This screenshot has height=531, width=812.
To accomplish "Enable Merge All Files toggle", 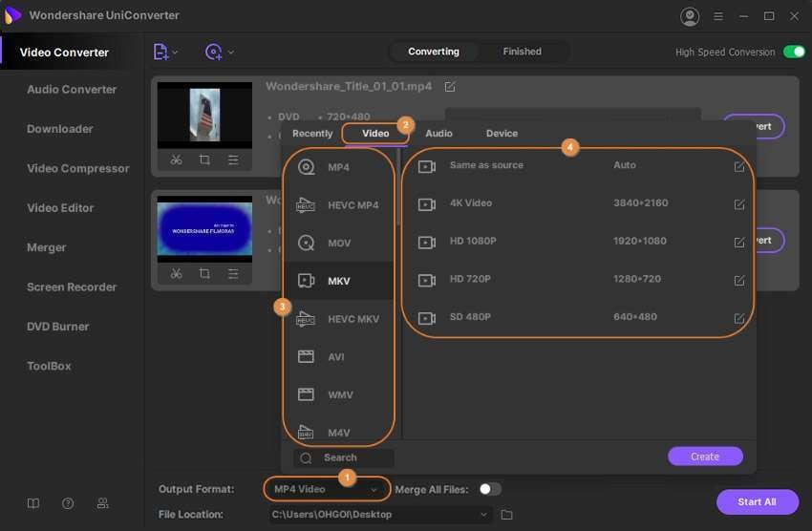I will click(489, 489).
